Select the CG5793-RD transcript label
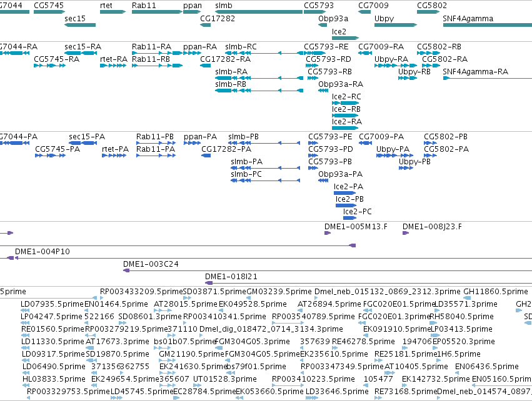This screenshot has height=401, width=532. coord(328,59)
